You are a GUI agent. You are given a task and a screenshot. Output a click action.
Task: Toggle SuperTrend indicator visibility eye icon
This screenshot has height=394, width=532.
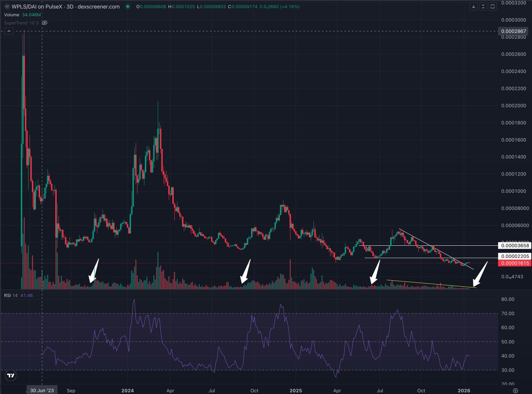(44, 23)
